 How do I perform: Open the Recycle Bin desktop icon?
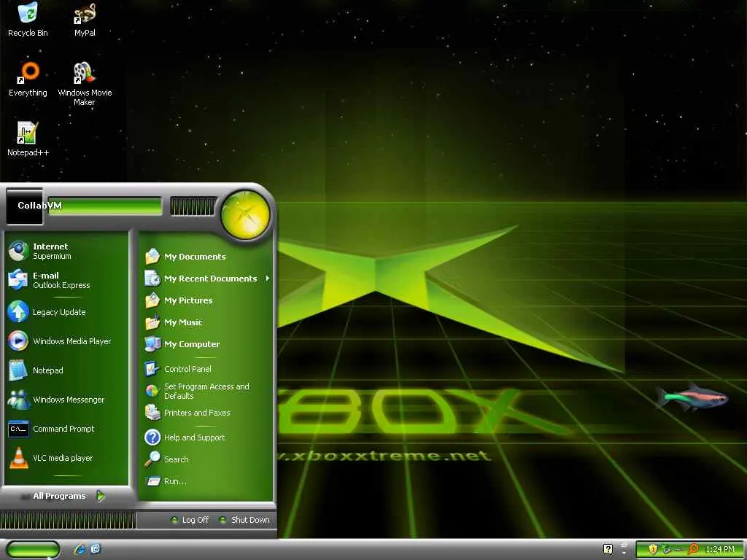point(28,19)
